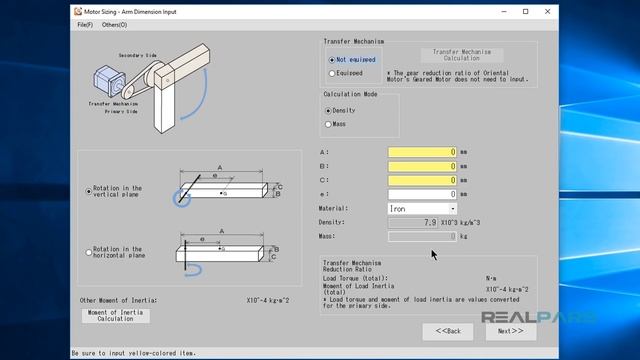Click the Motor Sizing app title icon
This screenshot has width=640, height=360.
coord(78,12)
